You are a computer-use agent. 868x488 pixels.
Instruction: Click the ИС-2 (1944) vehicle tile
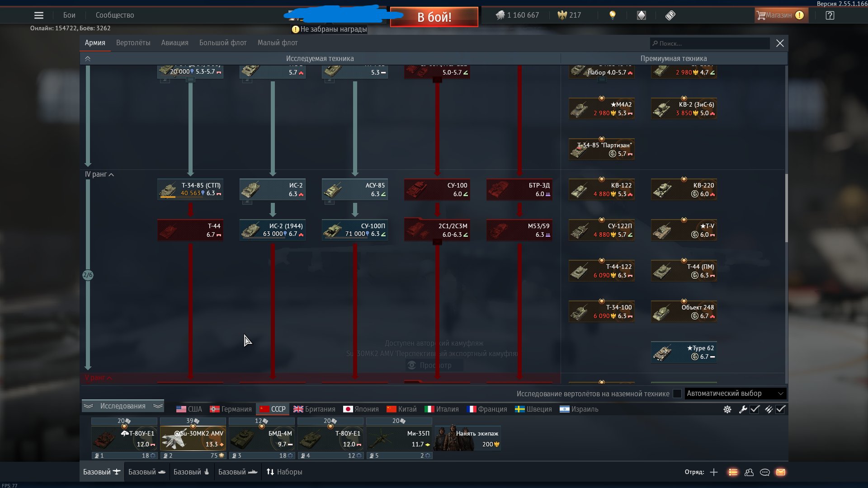pos(273,230)
